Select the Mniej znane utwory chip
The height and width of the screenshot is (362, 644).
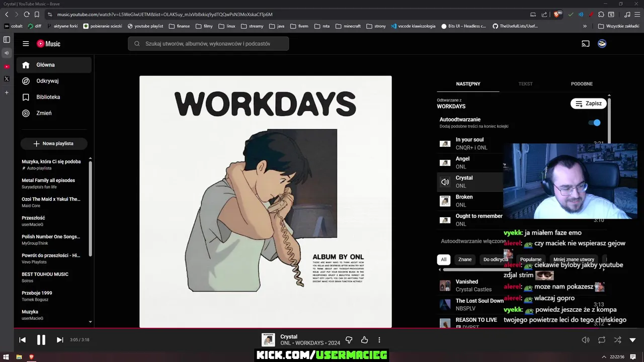(574, 259)
